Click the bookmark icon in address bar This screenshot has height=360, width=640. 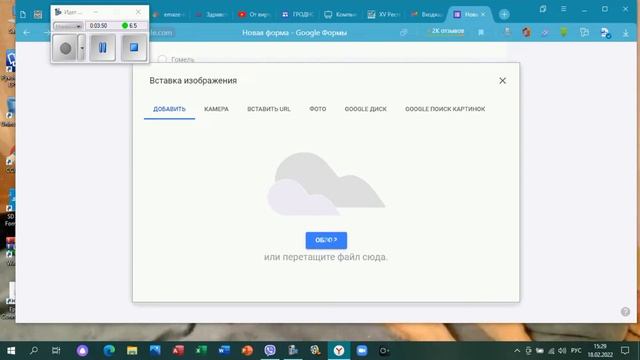pos(481,32)
